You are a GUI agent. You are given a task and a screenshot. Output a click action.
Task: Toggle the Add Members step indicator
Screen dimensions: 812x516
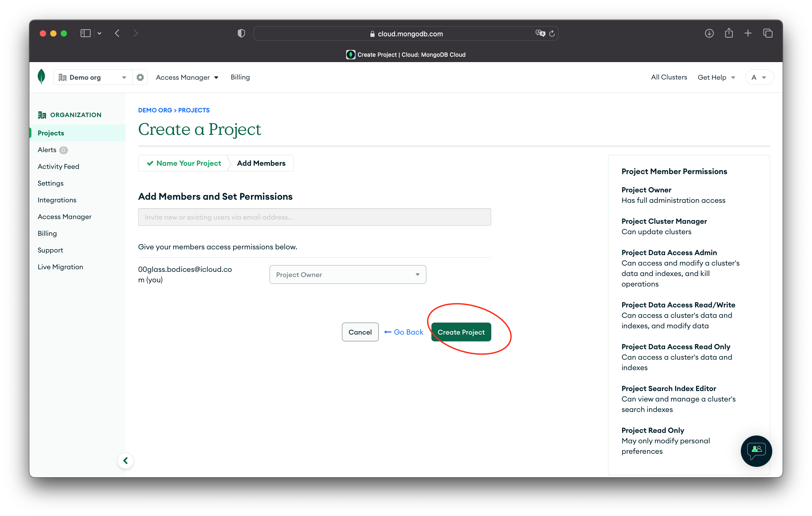[261, 163]
